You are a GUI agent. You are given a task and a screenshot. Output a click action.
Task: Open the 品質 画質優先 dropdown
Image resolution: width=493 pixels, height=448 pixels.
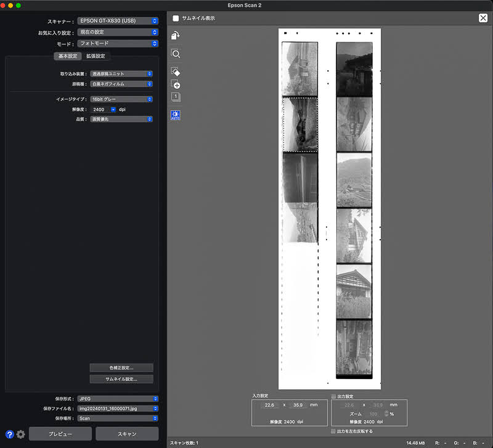[x=121, y=119]
